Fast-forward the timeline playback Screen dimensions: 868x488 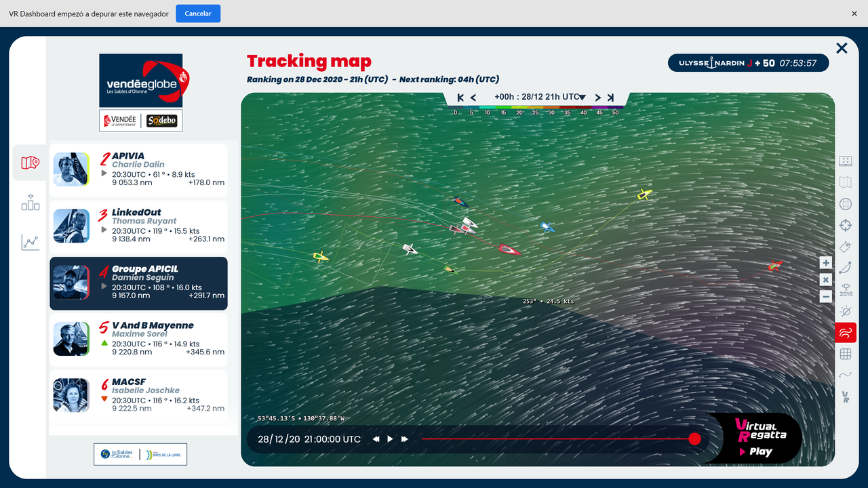pos(405,439)
